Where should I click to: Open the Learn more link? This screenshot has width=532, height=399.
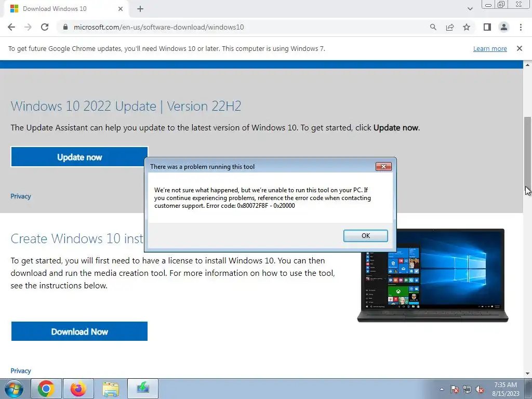[x=490, y=48]
